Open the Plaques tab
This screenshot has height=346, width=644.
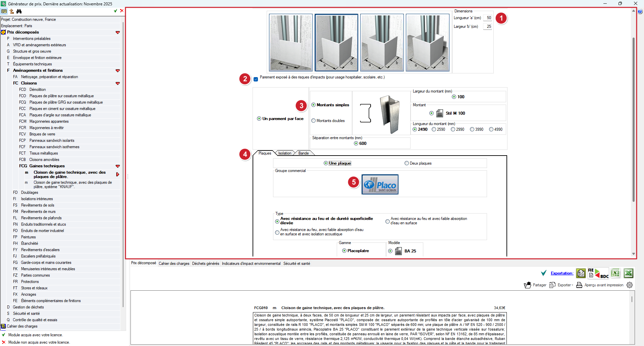pyautogui.click(x=265, y=153)
